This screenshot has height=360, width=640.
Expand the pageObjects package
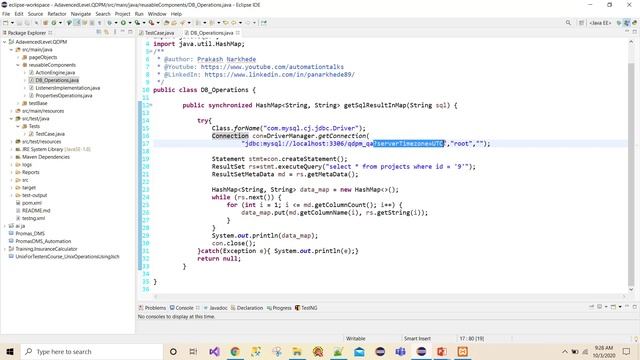18,57
